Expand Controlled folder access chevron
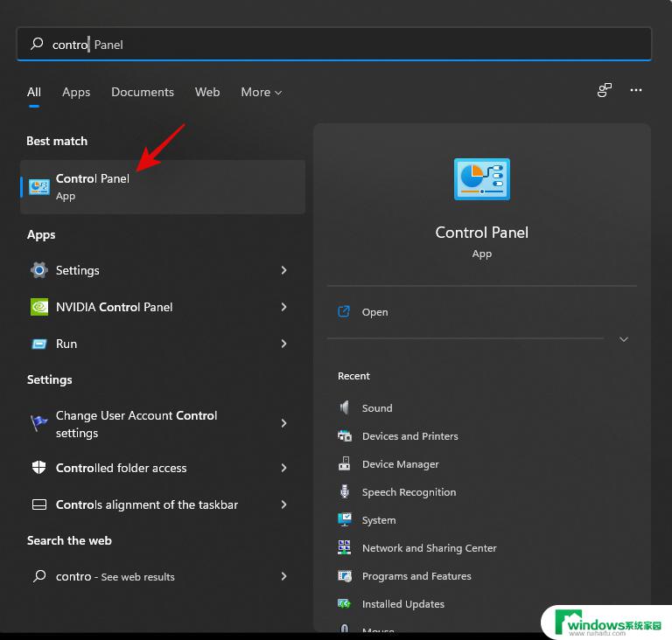Viewport: 672px width, 640px height. click(283, 468)
